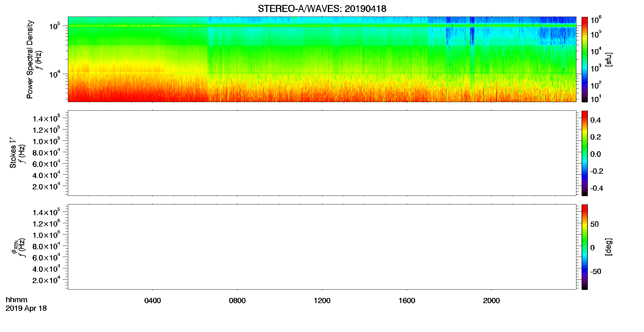Click the "[sfu]" color bar unit label

pos(608,59)
